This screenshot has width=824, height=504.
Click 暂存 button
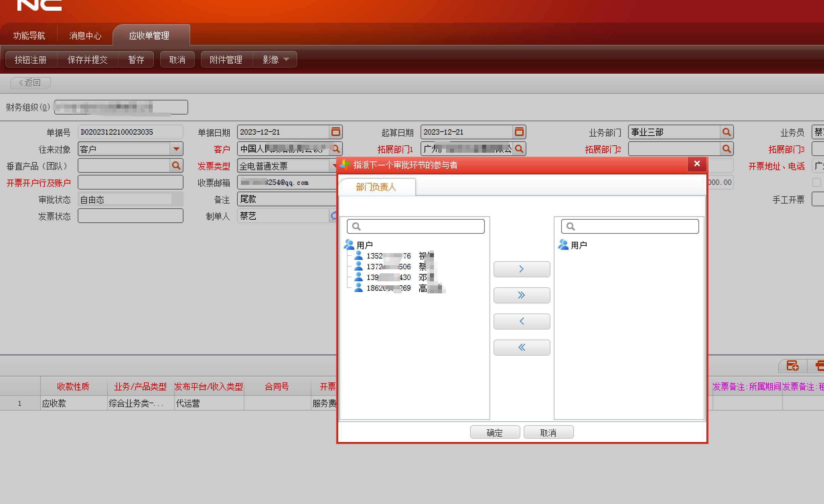[x=136, y=60]
